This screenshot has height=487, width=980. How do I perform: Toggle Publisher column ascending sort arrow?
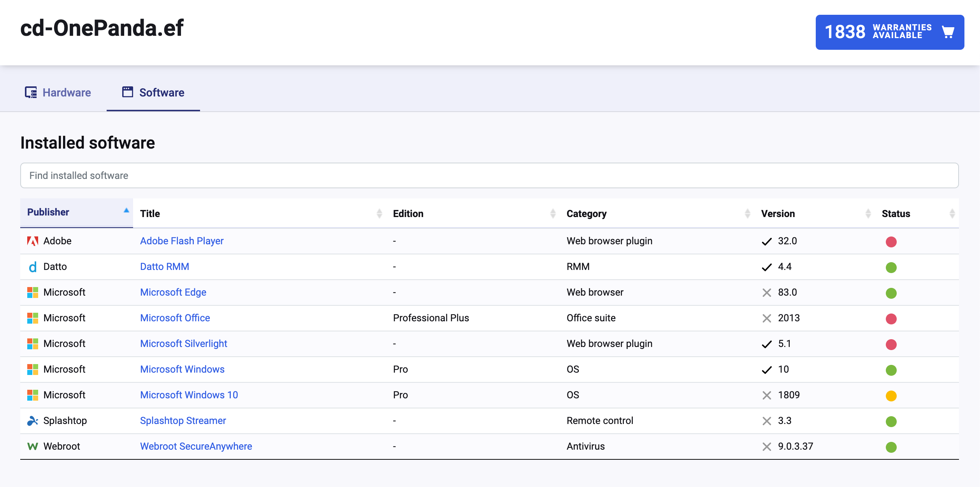126,210
